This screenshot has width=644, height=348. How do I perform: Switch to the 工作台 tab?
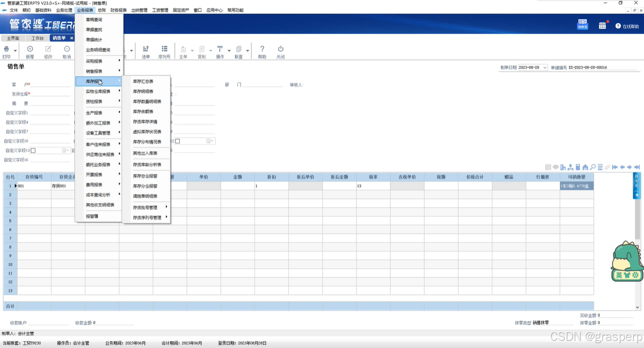38,38
